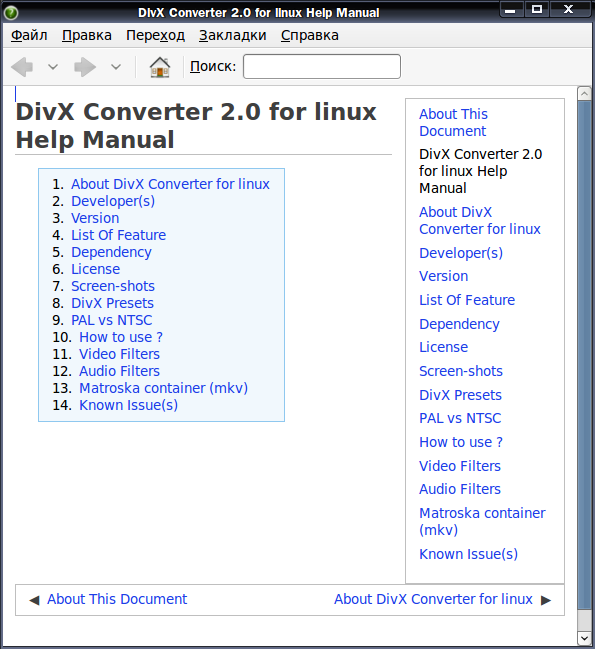Image resolution: width=595 pixels, height=649 pixels.
Task: Open 'Video Filters' in the numbered contents list
Action: coord(120,354)
